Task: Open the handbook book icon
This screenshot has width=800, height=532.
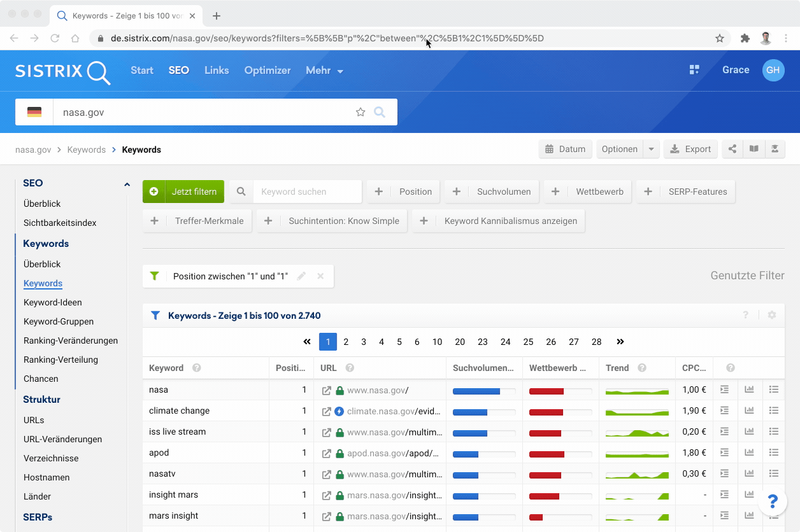Action: coord(754,149)
